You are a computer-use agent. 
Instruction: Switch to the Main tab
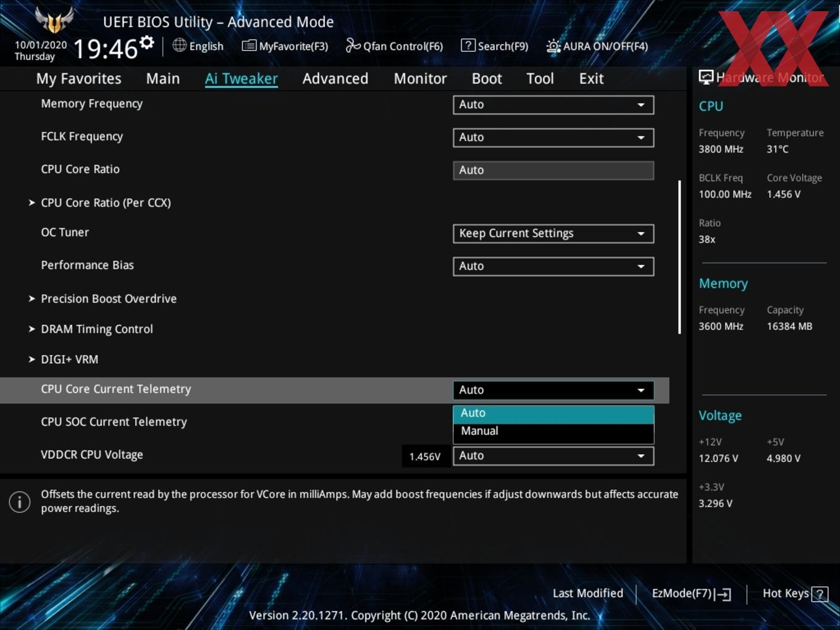pyautogui.click(x=163, y=78)
